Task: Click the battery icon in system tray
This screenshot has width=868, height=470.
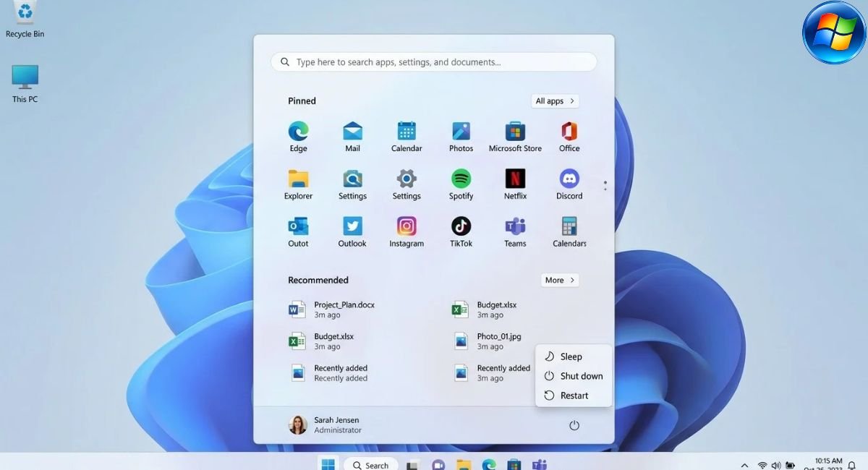Action: pyautogui.click(x=791, y=465)
